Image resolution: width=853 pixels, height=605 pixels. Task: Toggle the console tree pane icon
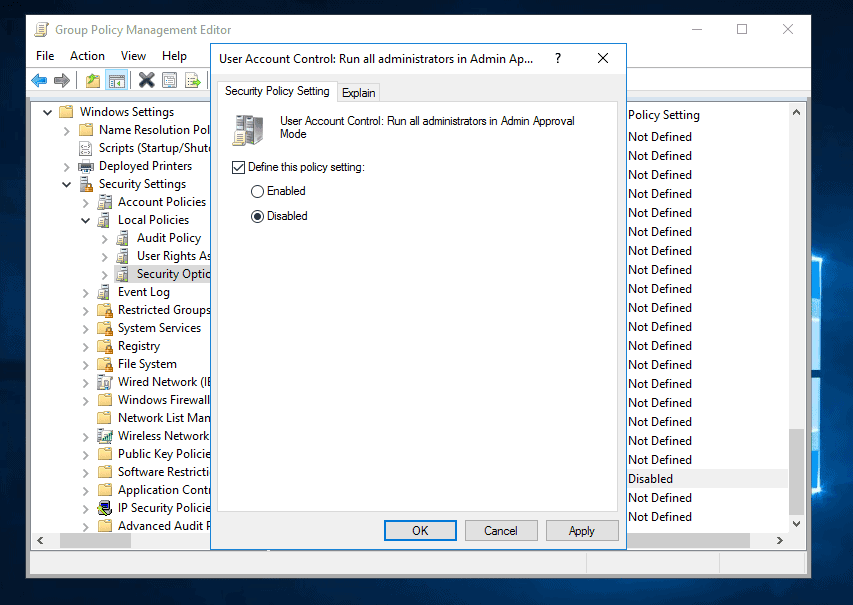tap(117, 80)
